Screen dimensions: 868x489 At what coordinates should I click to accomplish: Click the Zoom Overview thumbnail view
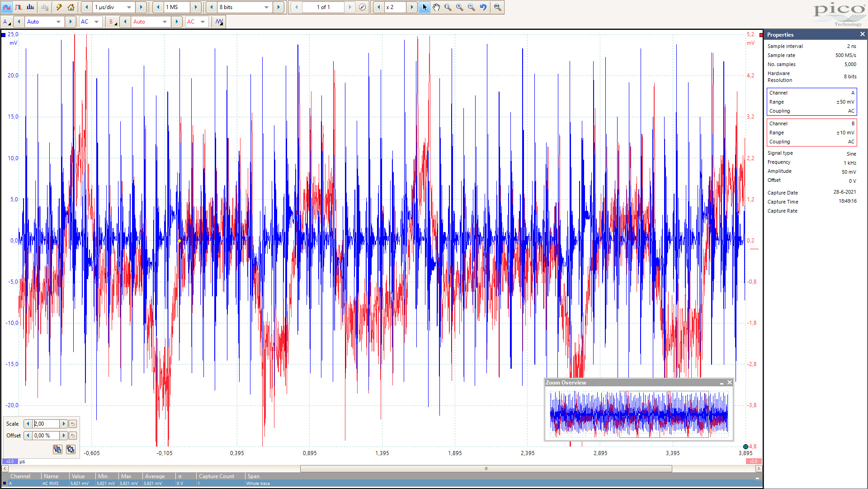click(639, 413)
